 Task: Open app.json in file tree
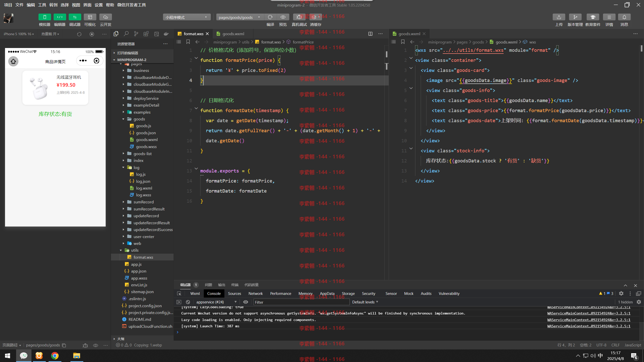[x=138, y=271]
